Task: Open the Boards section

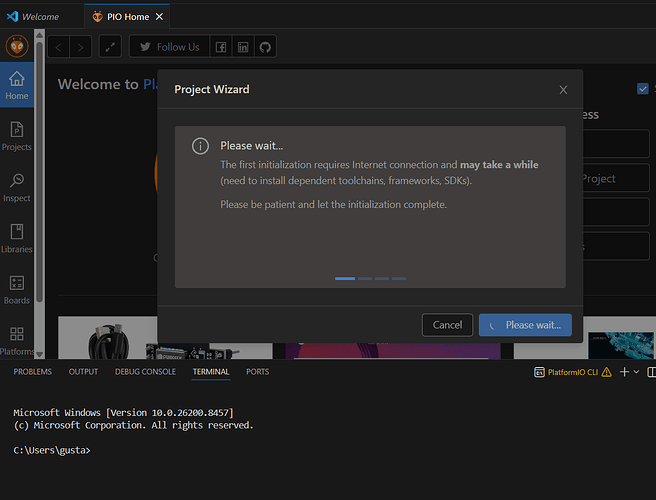Action: click(x=17, y=290)
